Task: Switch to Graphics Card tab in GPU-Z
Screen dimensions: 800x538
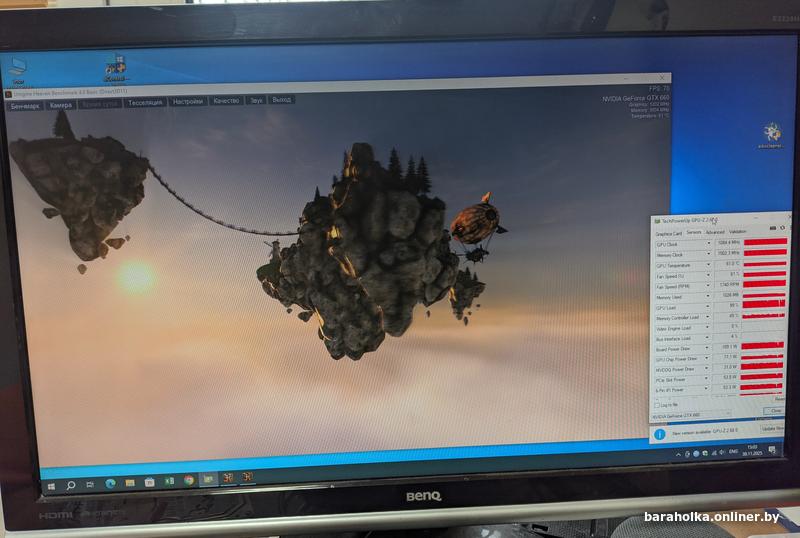Action: coord(668,234)
